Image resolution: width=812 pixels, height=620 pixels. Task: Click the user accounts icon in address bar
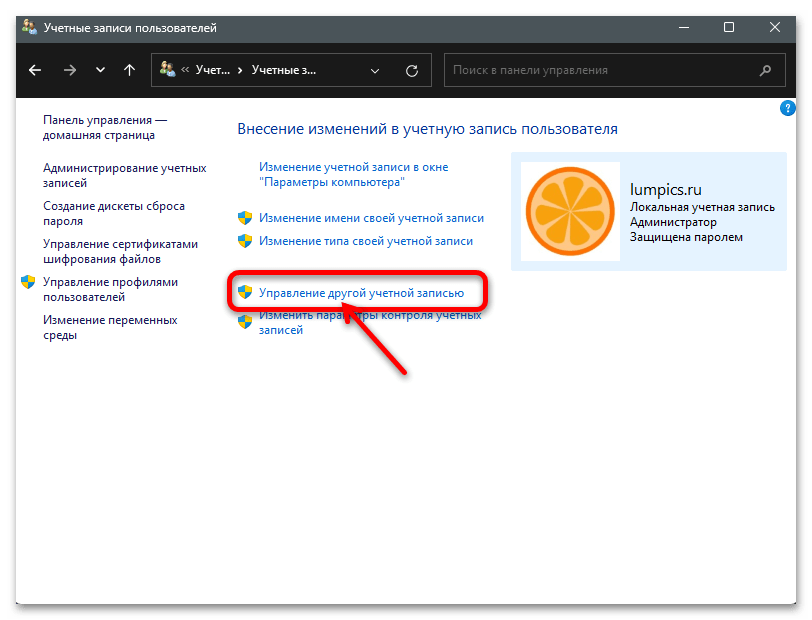click(167, 69)
